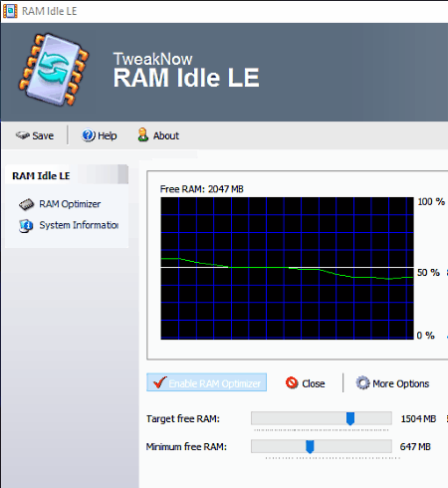
Task: Click the free RAM usage graph
Action: point(288,268)
